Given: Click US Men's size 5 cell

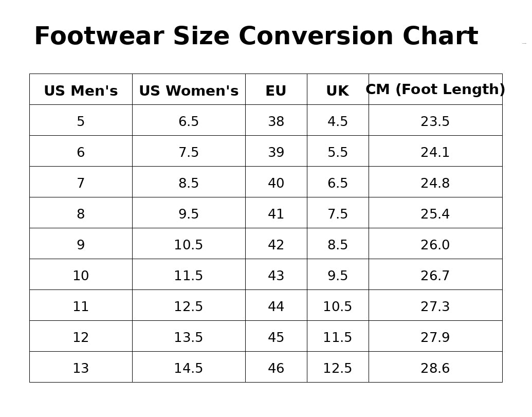Looking at the screenshot, I should tap(81, 120).
